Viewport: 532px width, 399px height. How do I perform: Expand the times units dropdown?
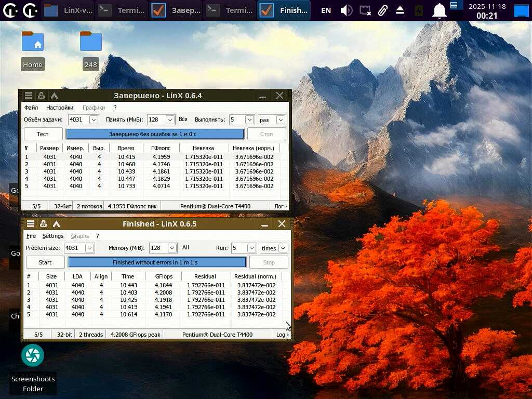coord(283,248)
